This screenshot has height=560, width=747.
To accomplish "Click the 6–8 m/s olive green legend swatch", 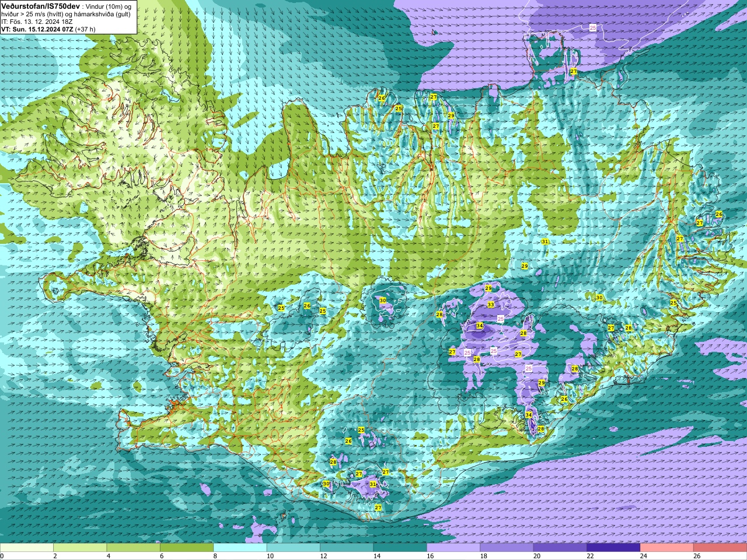I will [x=187, y=548].
